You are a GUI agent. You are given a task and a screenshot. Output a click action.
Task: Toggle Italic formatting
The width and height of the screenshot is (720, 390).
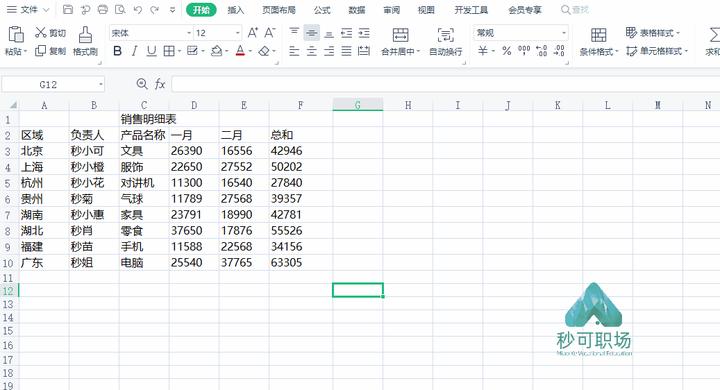tap(135, 51)
